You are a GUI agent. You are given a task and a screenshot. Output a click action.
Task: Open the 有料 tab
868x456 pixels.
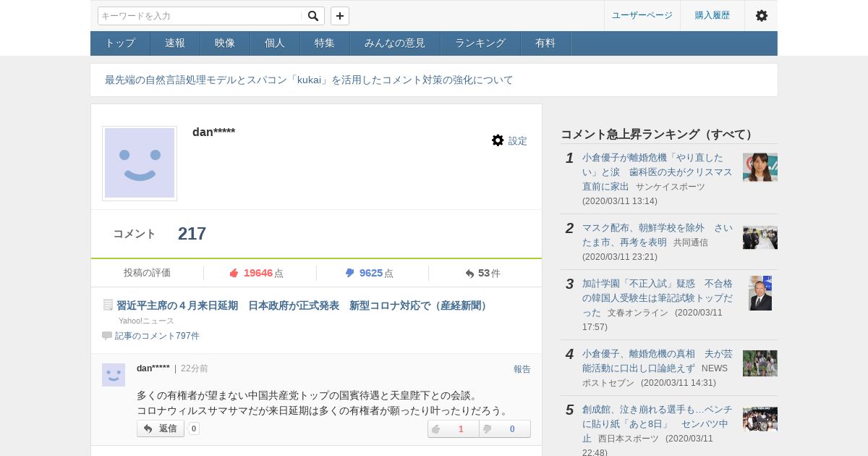[545, 43]
